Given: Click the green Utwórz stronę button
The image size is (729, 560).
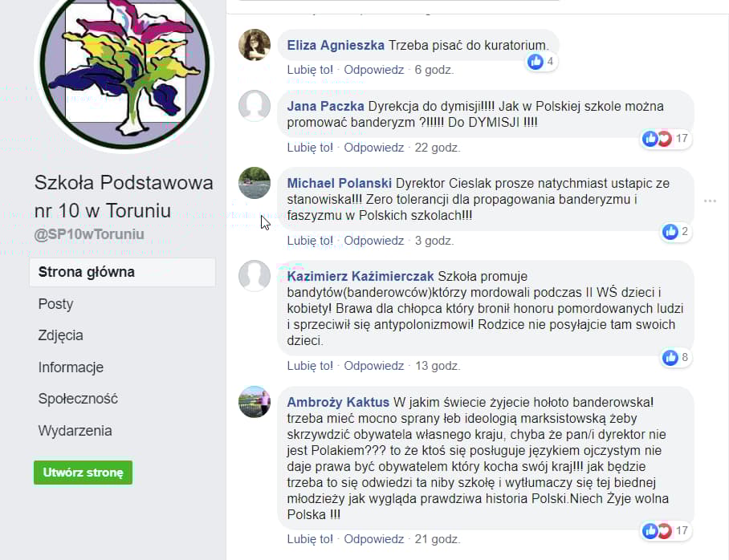Looking at the screenshot, I should tap(83, 473).
